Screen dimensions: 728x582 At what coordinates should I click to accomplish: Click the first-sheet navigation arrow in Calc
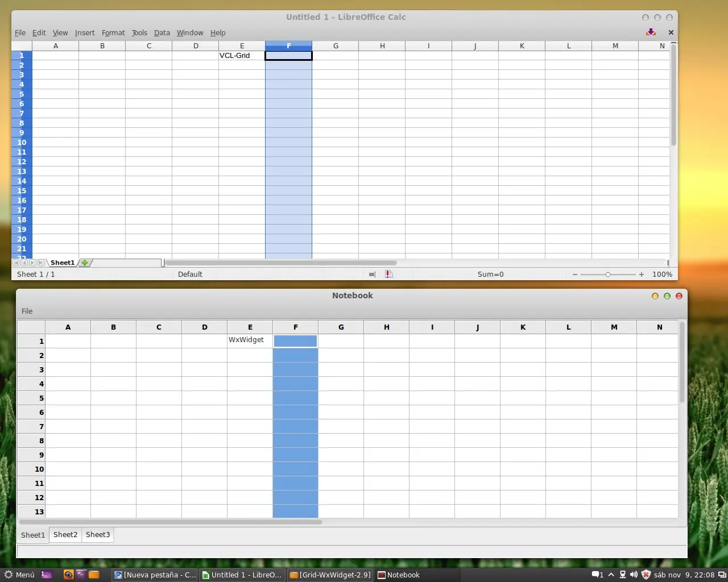point(16,263)
